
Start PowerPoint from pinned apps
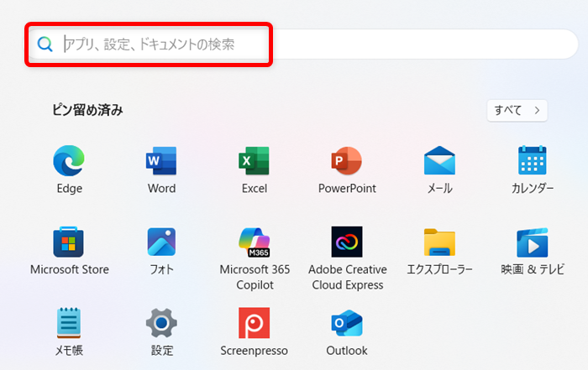click(346, 161)
